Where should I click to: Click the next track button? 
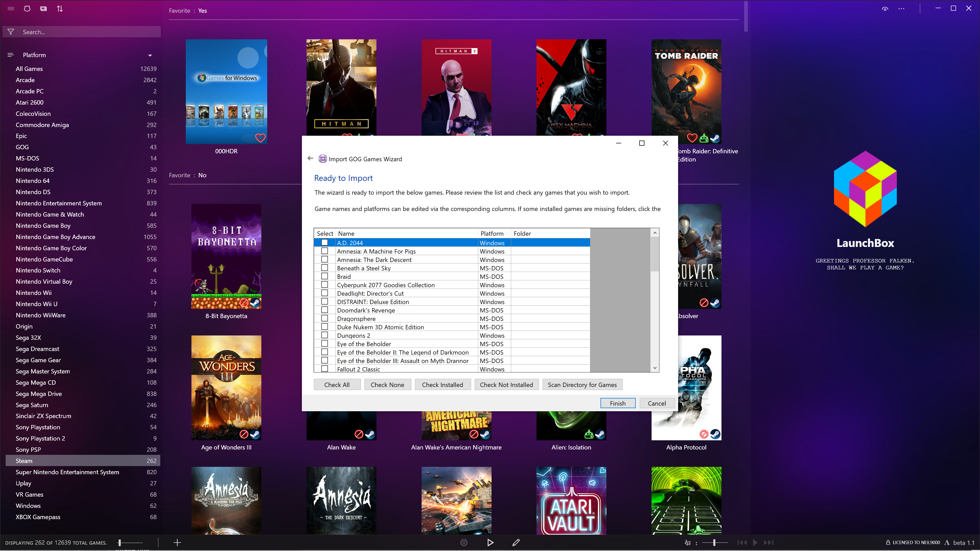[768, 543]
